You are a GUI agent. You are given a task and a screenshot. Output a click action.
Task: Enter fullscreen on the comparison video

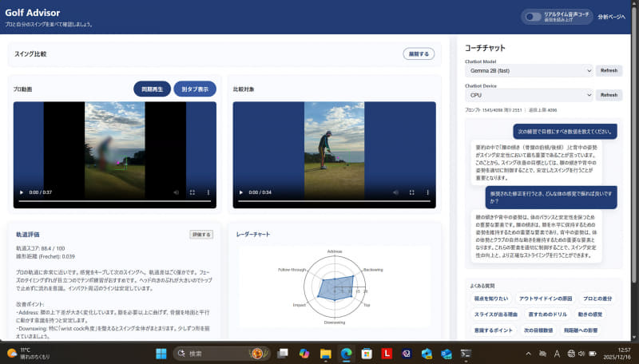(x=411, y=192)
